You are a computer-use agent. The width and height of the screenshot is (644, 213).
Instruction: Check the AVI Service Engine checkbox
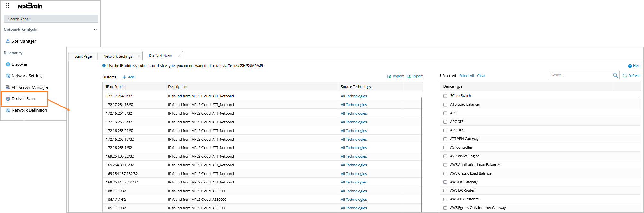[445, 156]
